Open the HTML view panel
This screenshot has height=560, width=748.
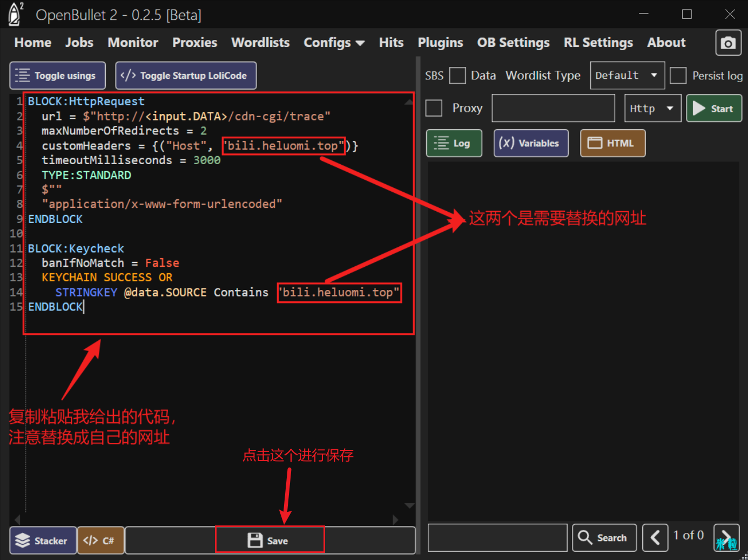(612, 143)
